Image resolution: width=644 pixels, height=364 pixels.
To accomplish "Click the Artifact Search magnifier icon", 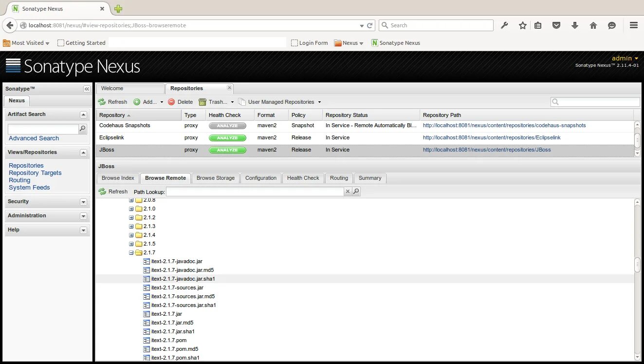I will point(82,128).
